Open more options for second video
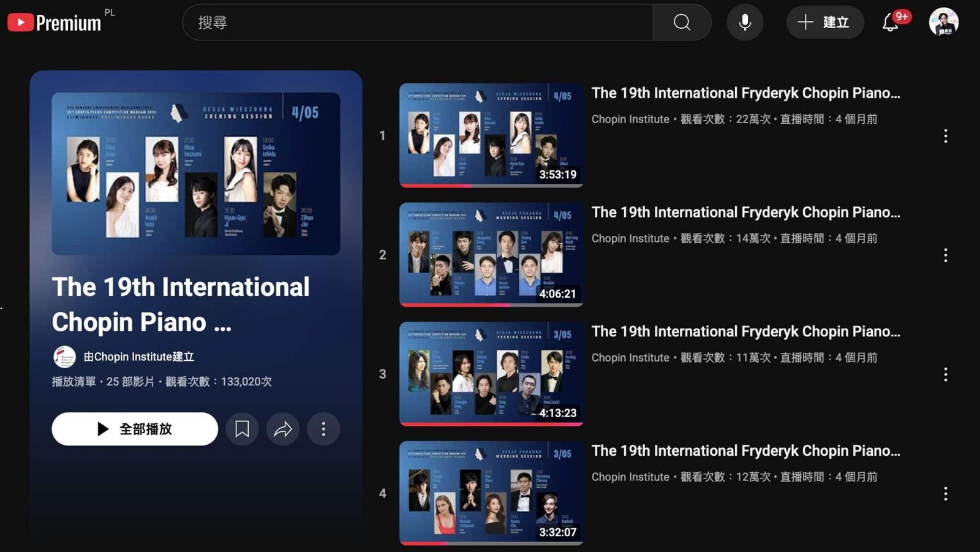The width and height of the screenshot is (980, 552). point(945,255)
